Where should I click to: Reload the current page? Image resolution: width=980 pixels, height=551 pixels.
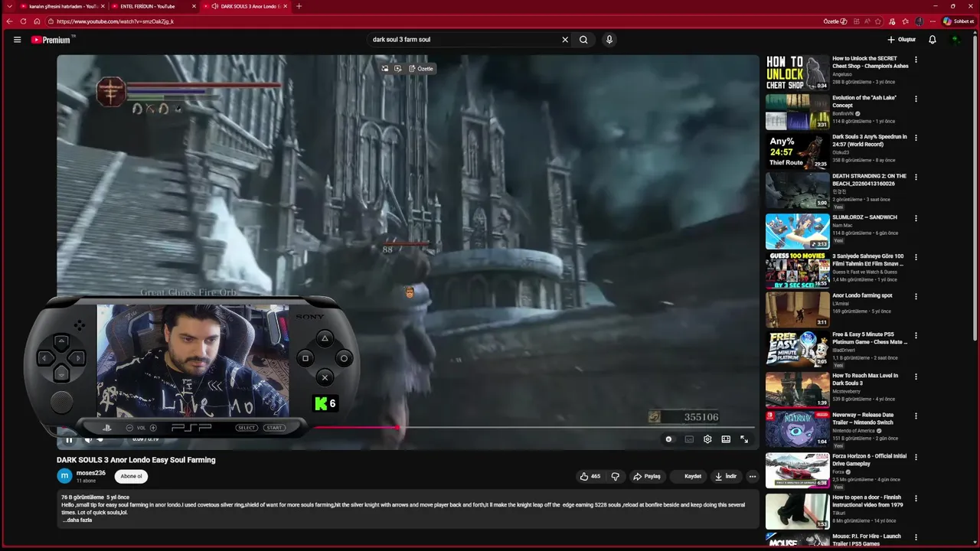[23, 21]
